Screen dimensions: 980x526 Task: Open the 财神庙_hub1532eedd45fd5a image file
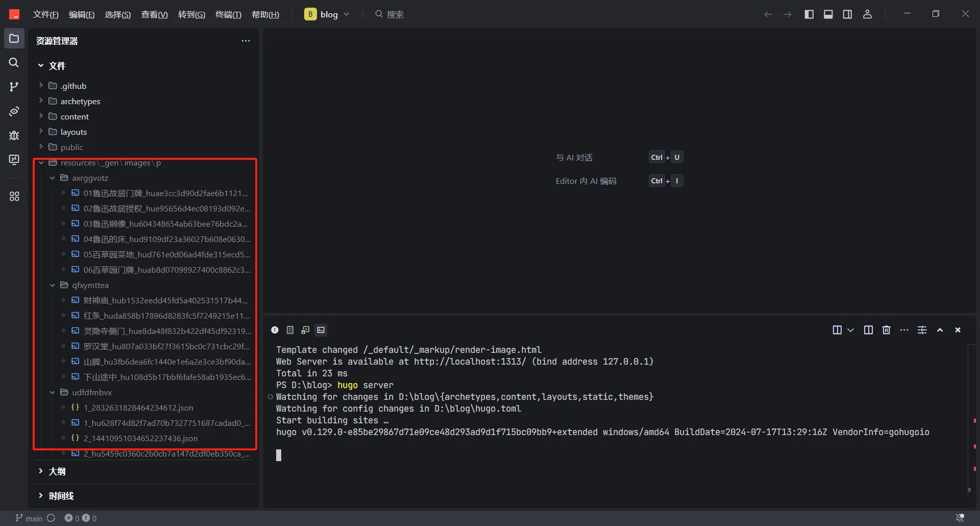click(144, 300)
